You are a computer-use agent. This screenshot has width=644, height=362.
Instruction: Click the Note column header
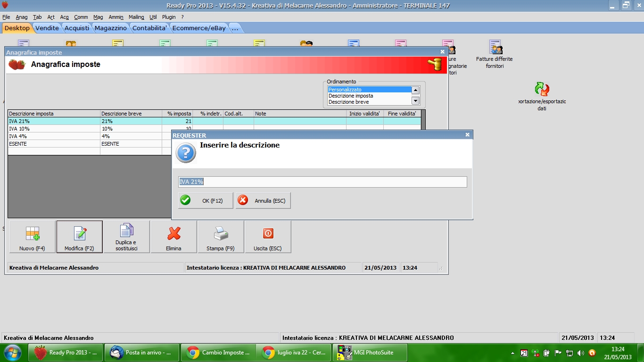[x=300, y=114]
